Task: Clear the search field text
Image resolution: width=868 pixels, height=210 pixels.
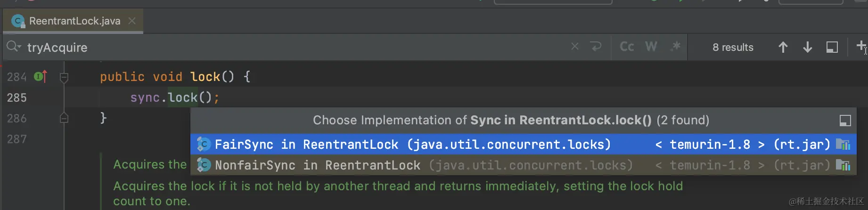Action: tap(575, 47)
